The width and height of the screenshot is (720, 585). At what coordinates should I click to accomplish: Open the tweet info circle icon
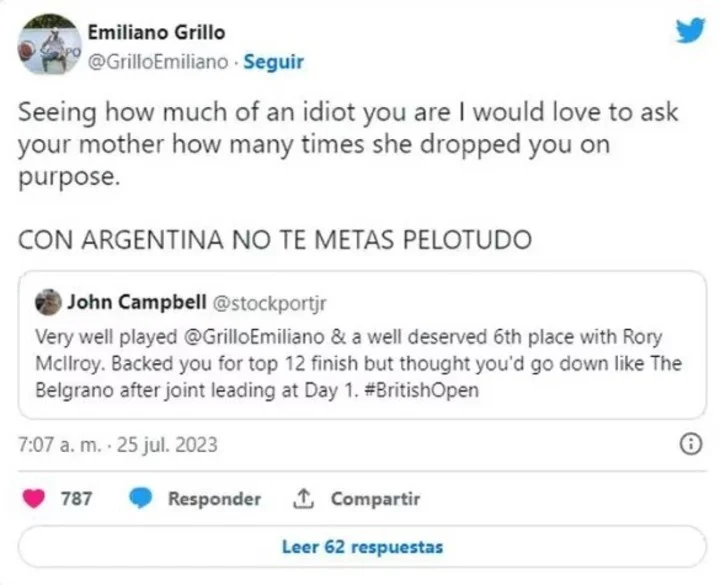[x=690, y=445]
